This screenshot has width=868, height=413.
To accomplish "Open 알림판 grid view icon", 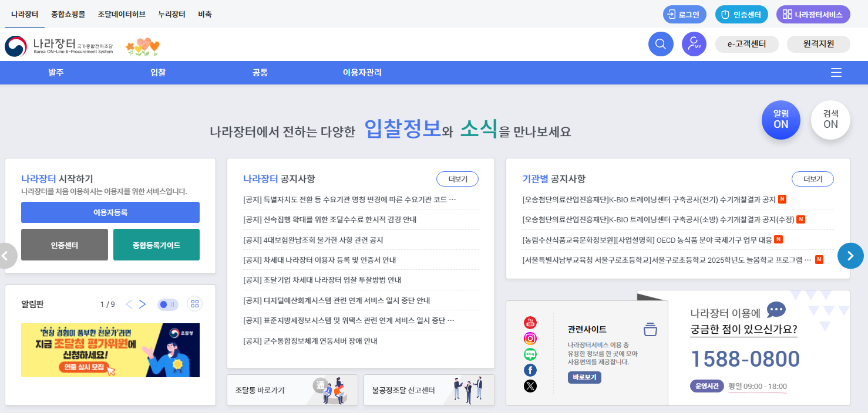I will click(195, 304).
